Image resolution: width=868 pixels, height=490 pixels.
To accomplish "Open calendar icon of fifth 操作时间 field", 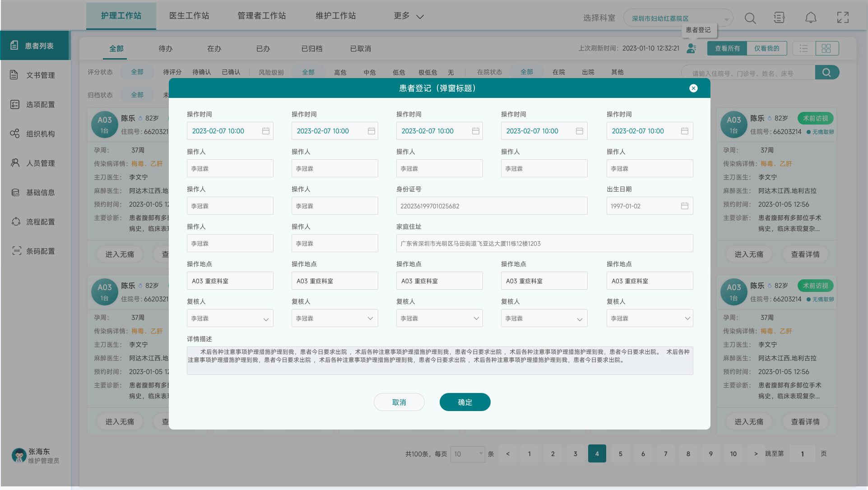I will 685,131.
